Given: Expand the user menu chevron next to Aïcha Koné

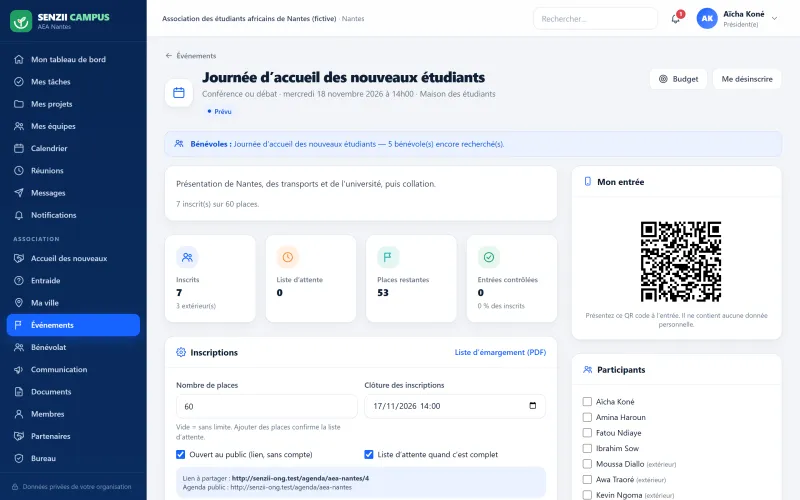Looking at the screenshot, I should pos(774,18).
